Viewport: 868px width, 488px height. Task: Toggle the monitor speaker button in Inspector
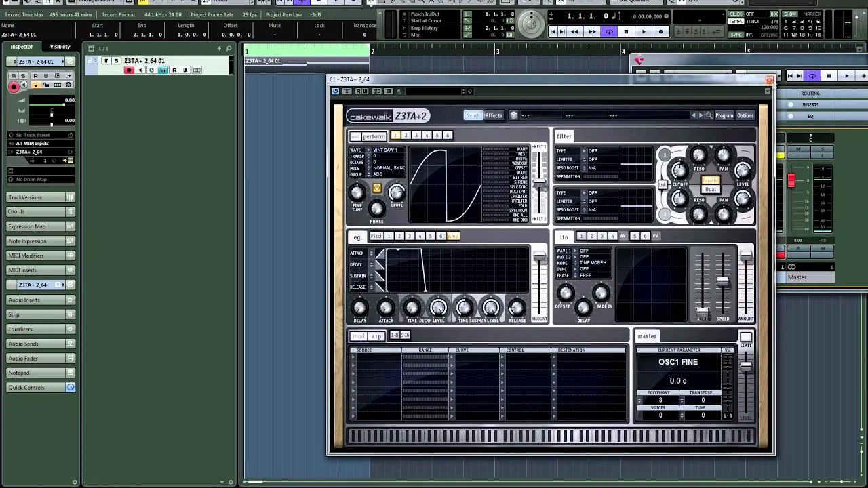24,85
